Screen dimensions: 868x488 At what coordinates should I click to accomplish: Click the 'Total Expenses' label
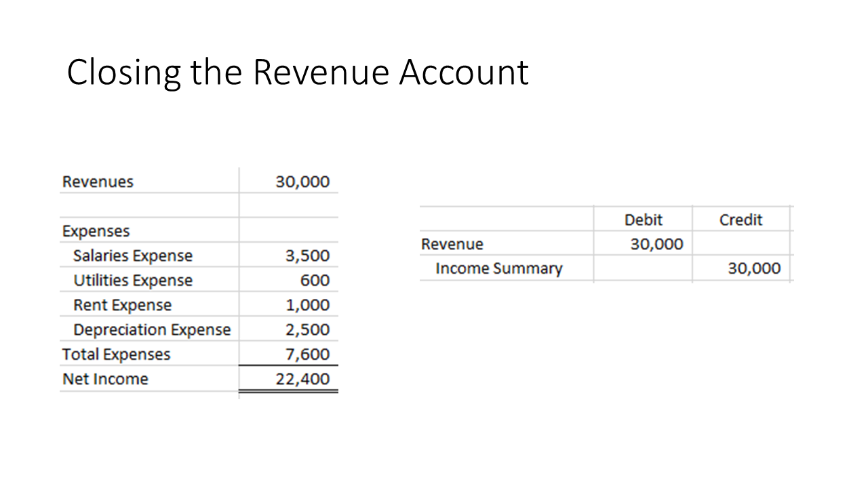tap(116, 354)
